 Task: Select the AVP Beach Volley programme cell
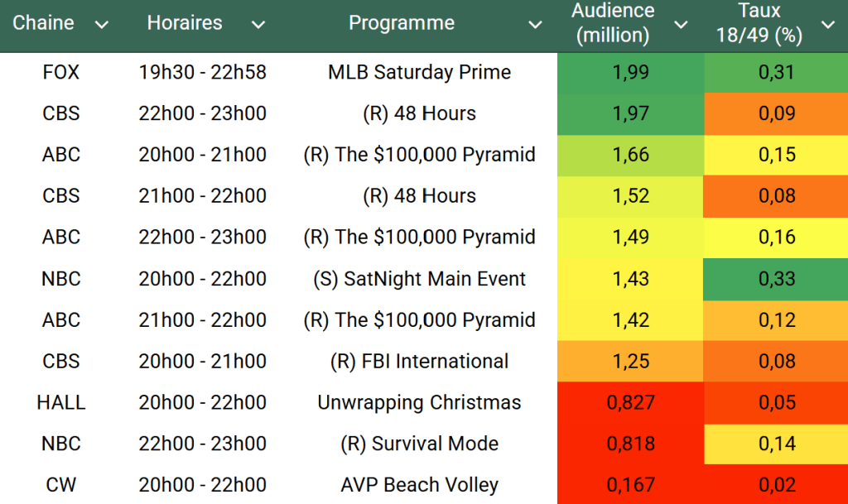[419, 485]
